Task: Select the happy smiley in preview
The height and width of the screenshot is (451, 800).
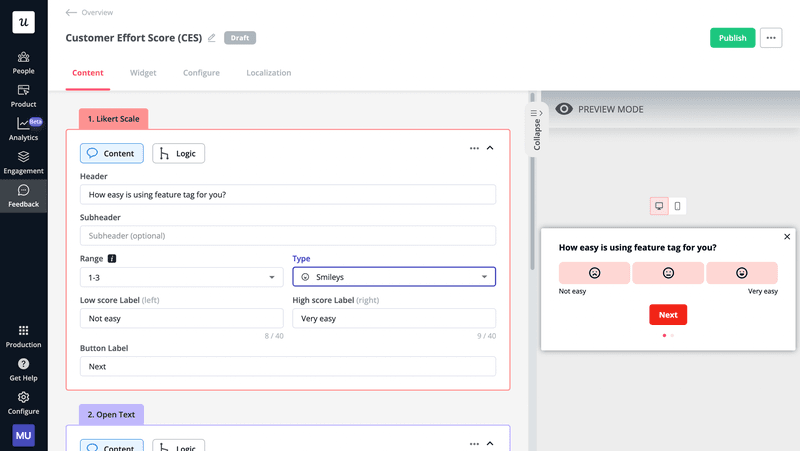Action: point(741,273)
